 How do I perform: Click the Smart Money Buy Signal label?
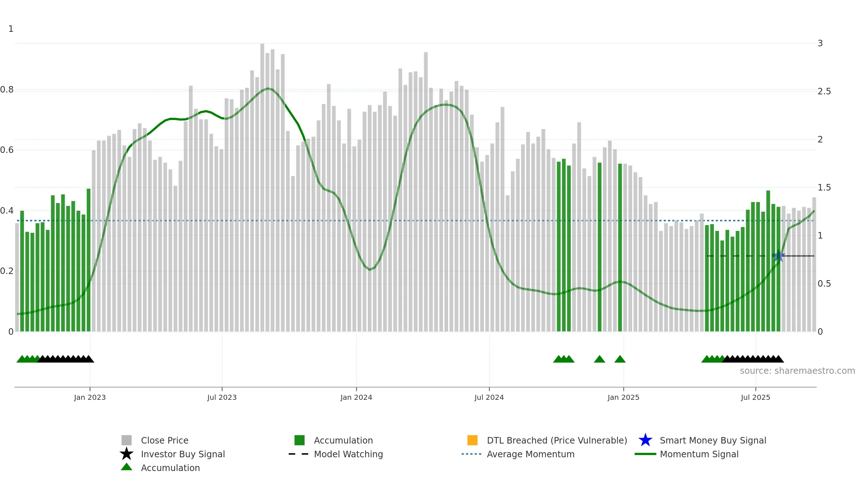coord(713,440)
